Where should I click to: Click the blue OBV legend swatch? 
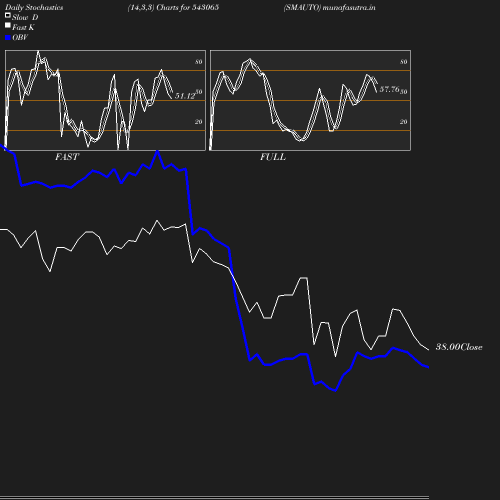[x=8, y=38]
